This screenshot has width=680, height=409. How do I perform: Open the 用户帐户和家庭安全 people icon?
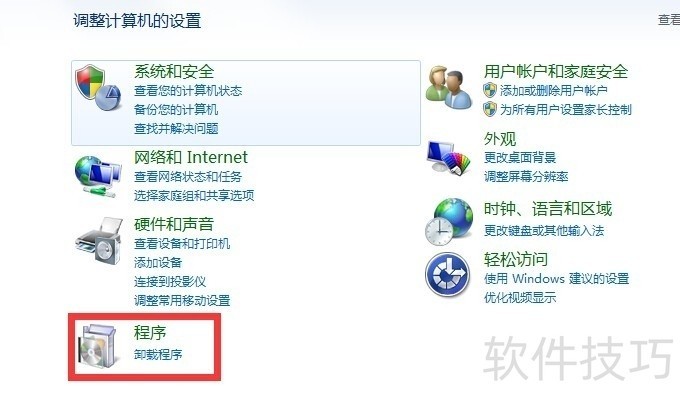pos(448,88)
